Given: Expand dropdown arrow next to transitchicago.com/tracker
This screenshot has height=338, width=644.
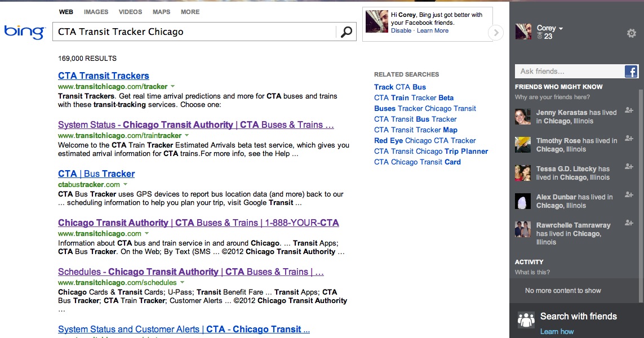Looking at the screenshot, I should click(172, 86).
